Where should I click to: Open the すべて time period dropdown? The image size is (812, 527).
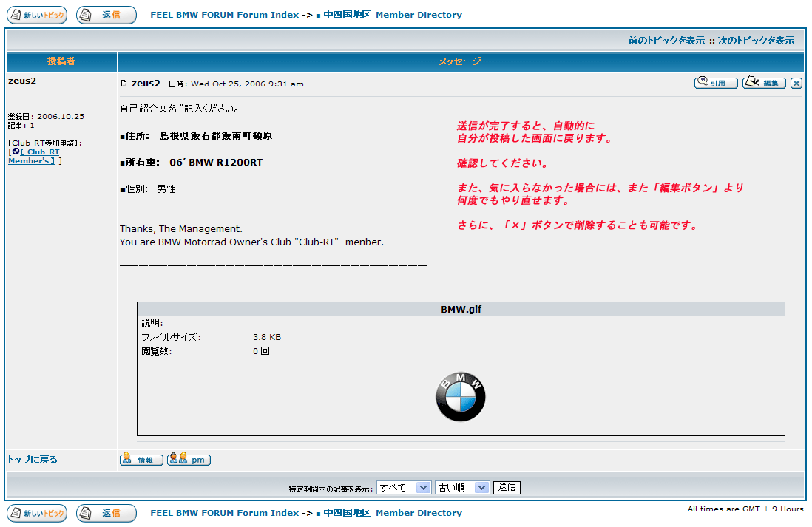coord(404,488)
